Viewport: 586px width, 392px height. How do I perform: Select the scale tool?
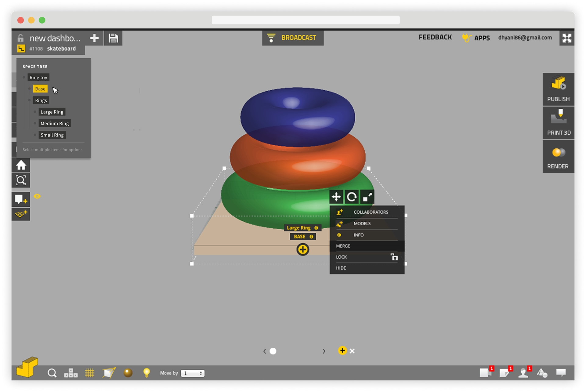tap(367, 197)
